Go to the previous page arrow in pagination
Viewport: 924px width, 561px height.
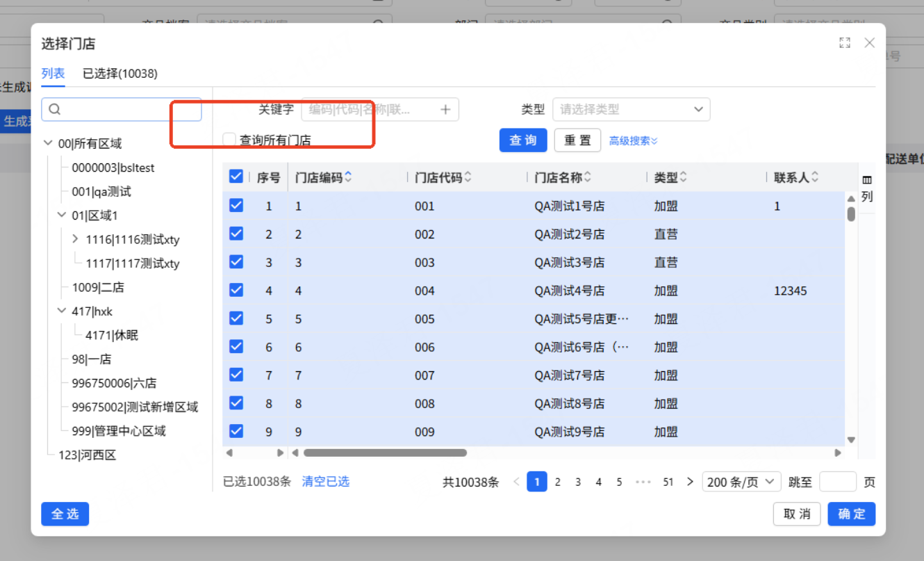point(516,482)
